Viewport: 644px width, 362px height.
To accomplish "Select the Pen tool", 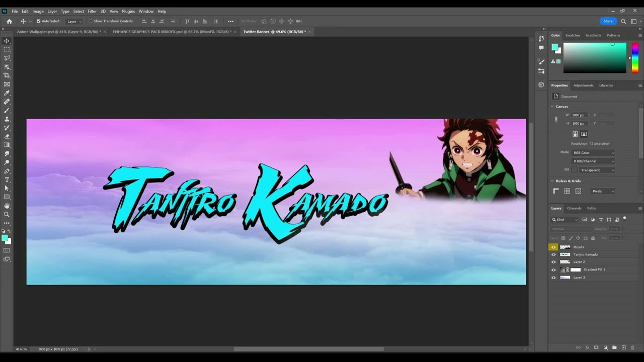I will pyautogui.click(x=7, y=171).
